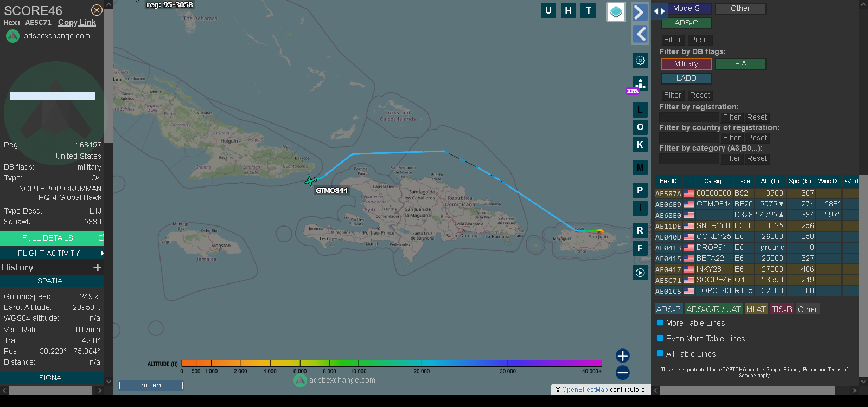The height and width of the screenshot is (407, 868).
Task: Expand the History section with plus
Action: (98, 267)
